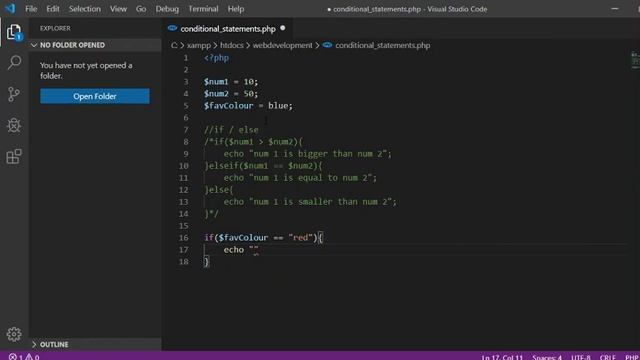640x360 pixels.
Task: Click line number 5 in the gutter
Action: [186, 106]
